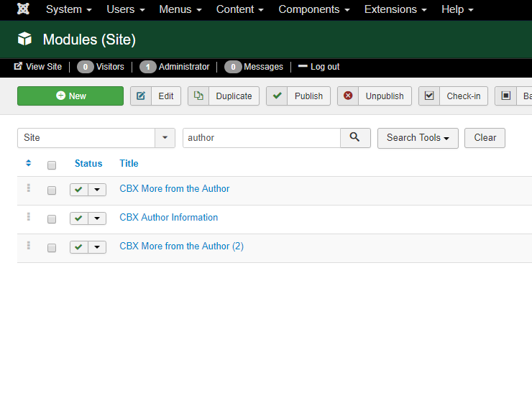Open the CBX More from the Author link

coord(175,188)
